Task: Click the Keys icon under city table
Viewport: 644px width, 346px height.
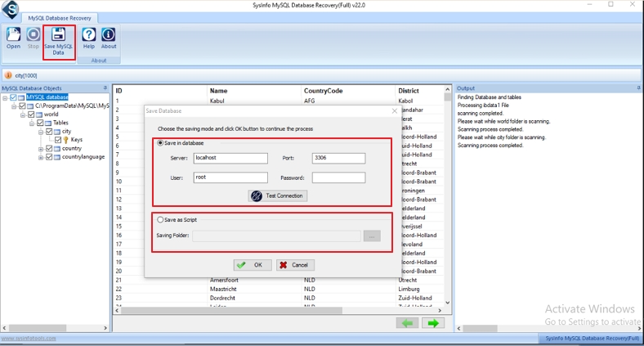Action: tap(67, 140)
